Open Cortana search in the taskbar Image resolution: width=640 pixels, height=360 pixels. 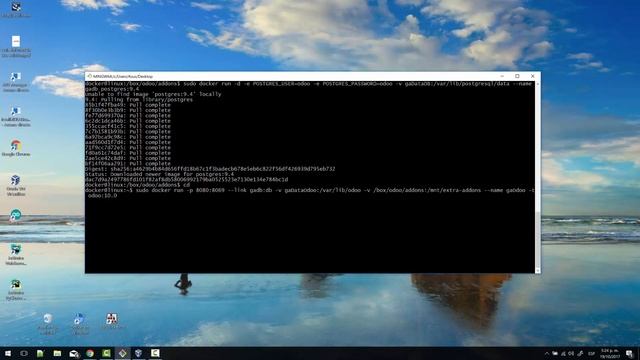point(24,353)
